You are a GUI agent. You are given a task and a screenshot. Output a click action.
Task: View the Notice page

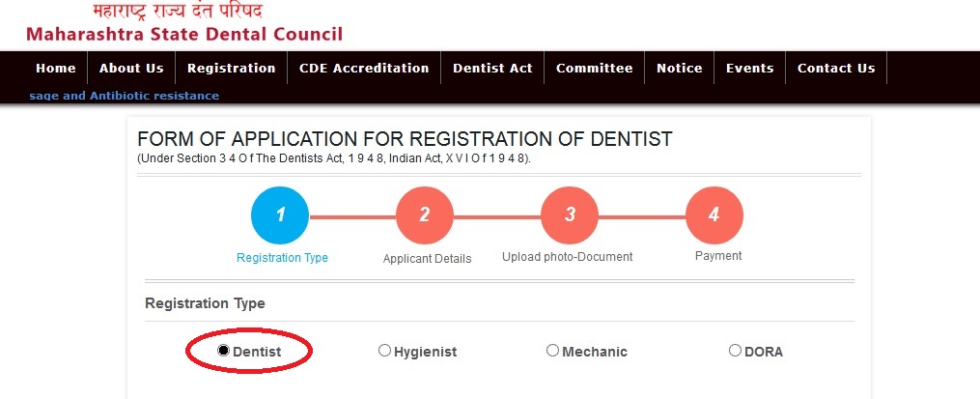680,69
